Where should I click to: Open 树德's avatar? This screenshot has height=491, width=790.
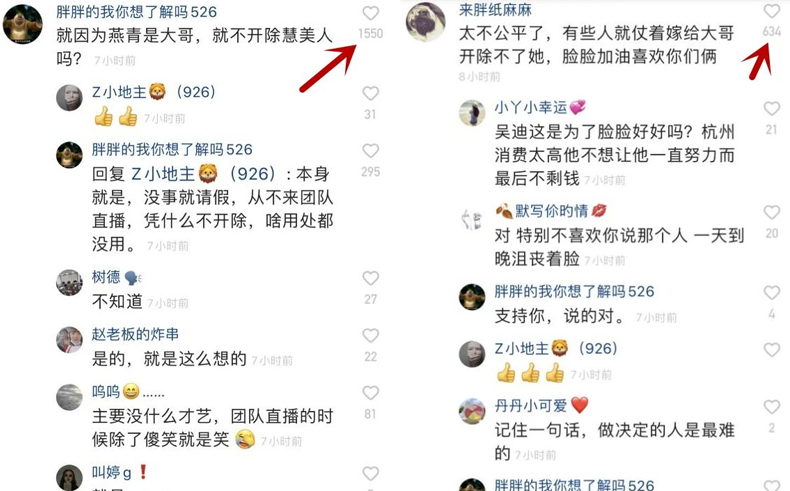tap(69, 283)
